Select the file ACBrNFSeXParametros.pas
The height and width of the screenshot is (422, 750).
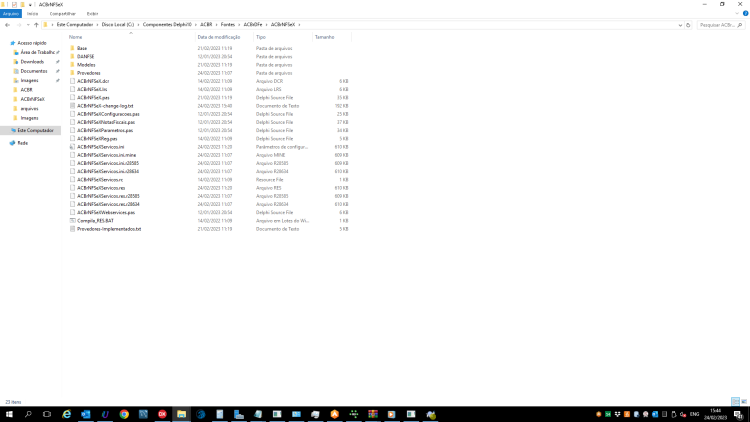[x=105, y=130]
